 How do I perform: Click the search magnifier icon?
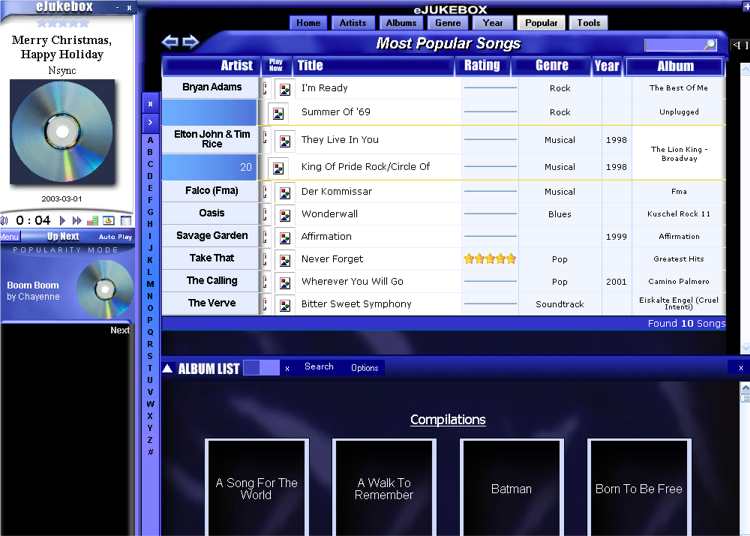[710, 44]
